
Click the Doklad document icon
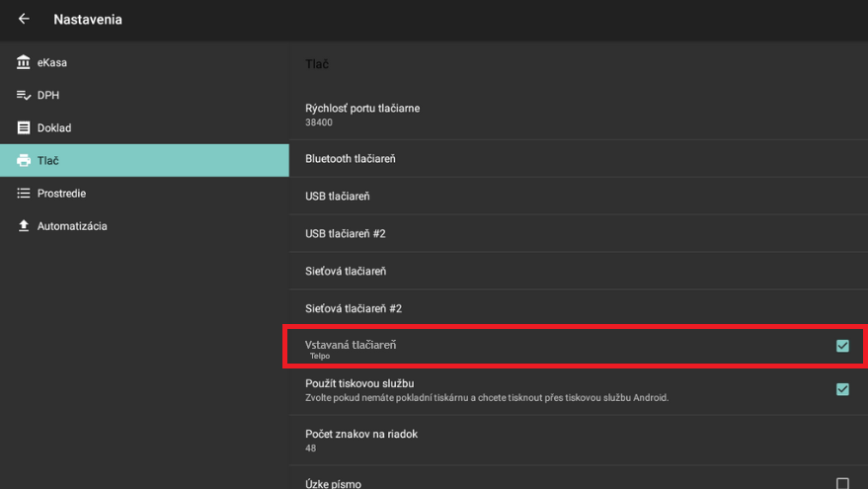(24, 128)
